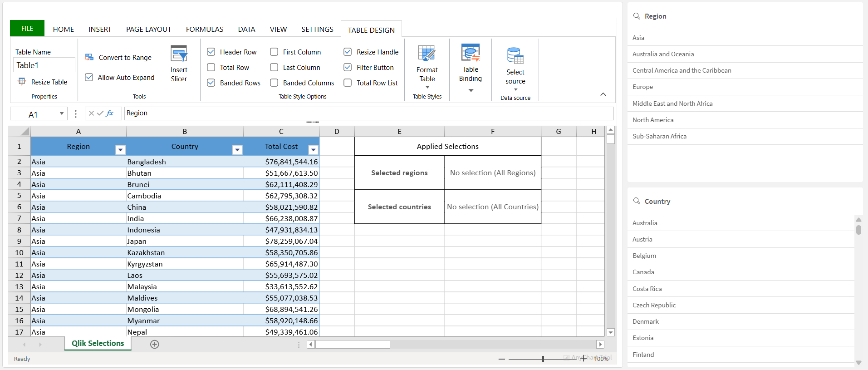Click the Resize Table icon
Image resolution: width=868 pixels, height=370 pixels.
[22, 82]
